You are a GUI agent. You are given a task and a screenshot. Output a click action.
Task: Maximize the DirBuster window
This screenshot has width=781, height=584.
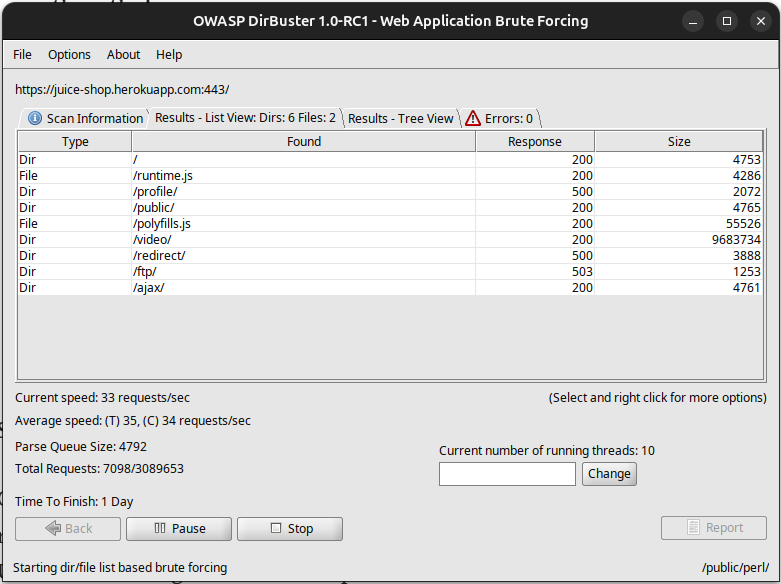pyautogui.click(x=727, y=21)
